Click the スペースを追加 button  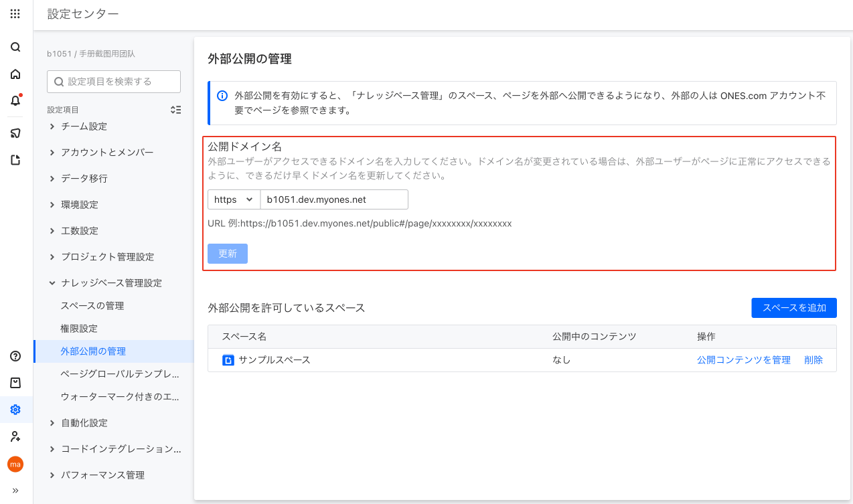(x=793, y=308)
